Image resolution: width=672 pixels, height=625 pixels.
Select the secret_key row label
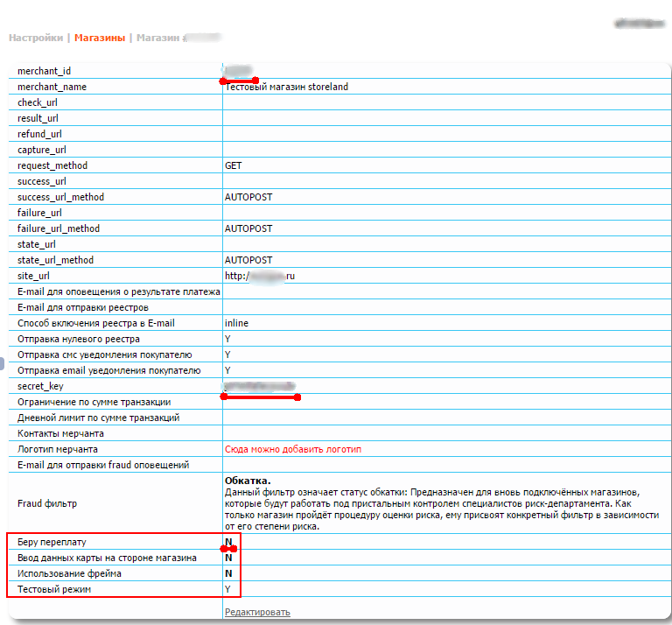(x=40, y=386)
